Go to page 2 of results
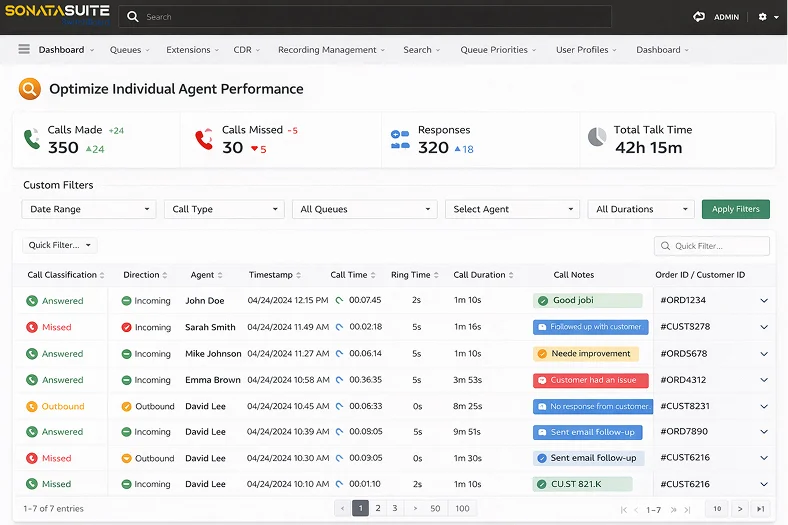Image resolution: width=788 pixels, height=525 pixels. 378,508
